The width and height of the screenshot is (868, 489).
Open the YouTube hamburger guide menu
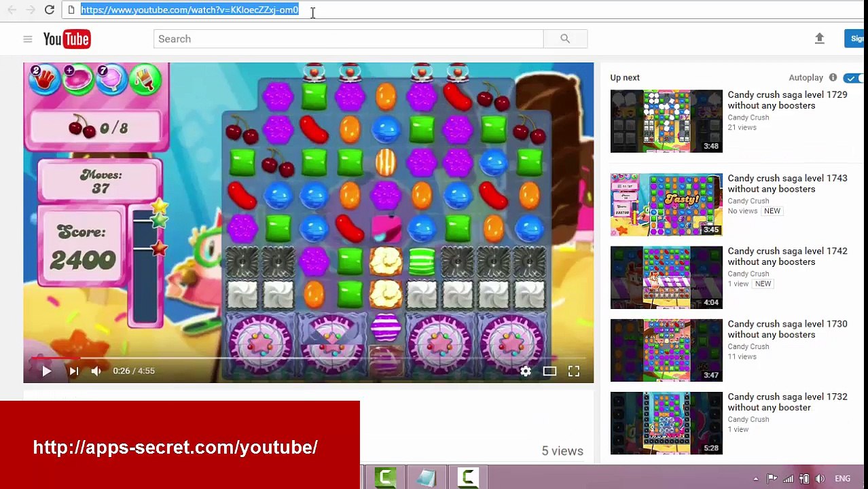pos(28,39)
